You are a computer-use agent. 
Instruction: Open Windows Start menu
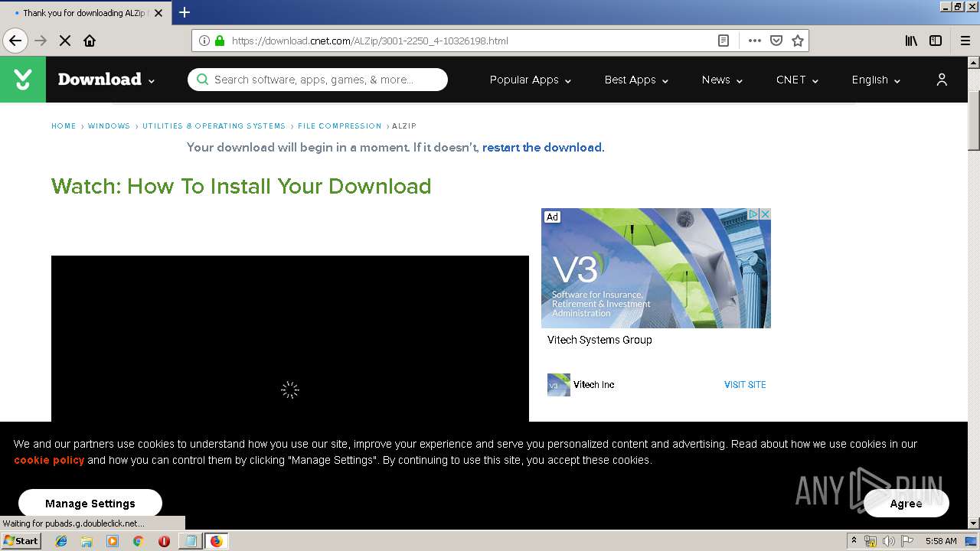click(21, 541)
